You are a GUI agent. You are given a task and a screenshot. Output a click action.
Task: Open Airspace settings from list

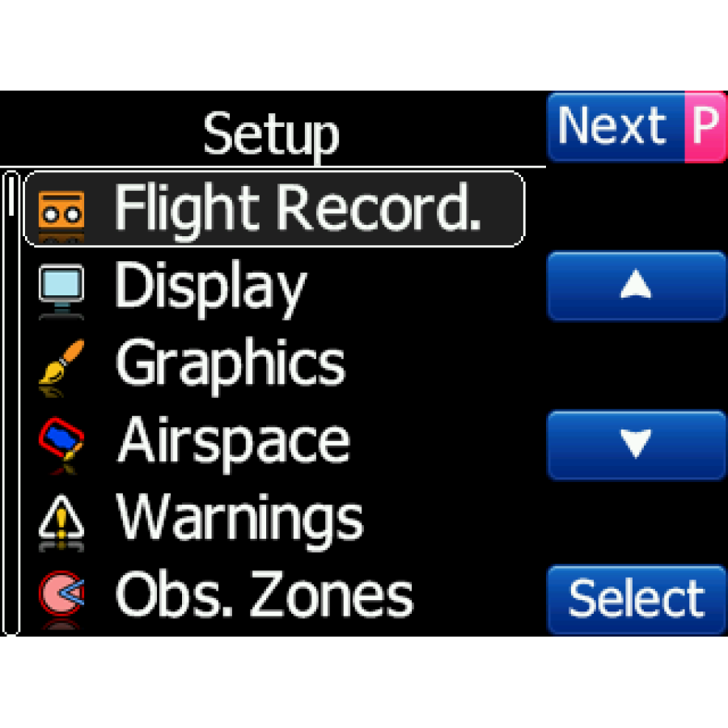coord(274,441)
